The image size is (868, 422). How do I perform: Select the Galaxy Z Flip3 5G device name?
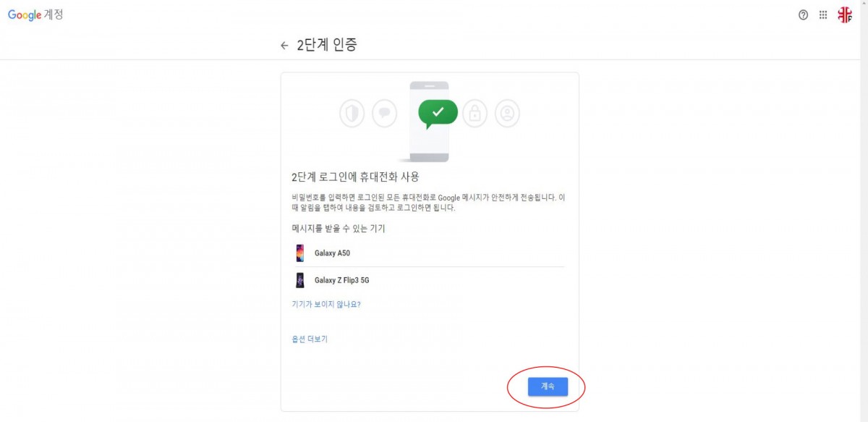[341, 280]
